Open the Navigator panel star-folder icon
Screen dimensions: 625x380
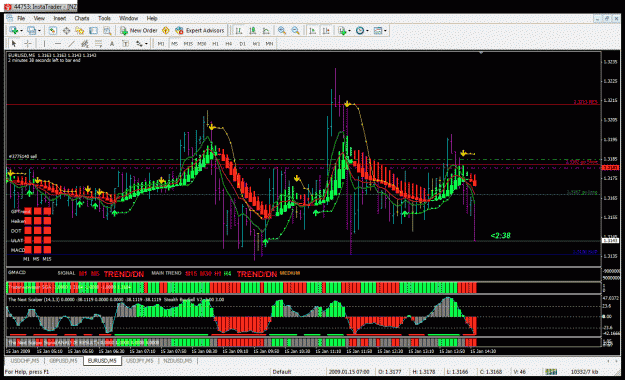click(x=80, y=30)
